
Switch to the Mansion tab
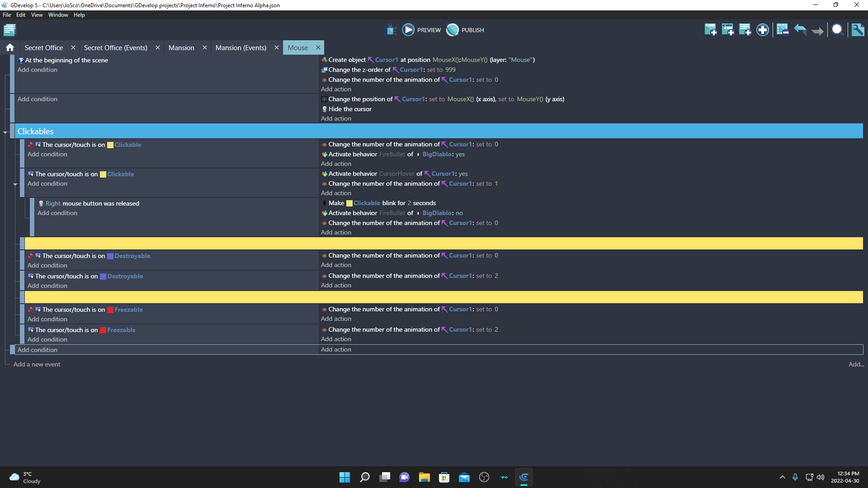[x=181, y=47]
